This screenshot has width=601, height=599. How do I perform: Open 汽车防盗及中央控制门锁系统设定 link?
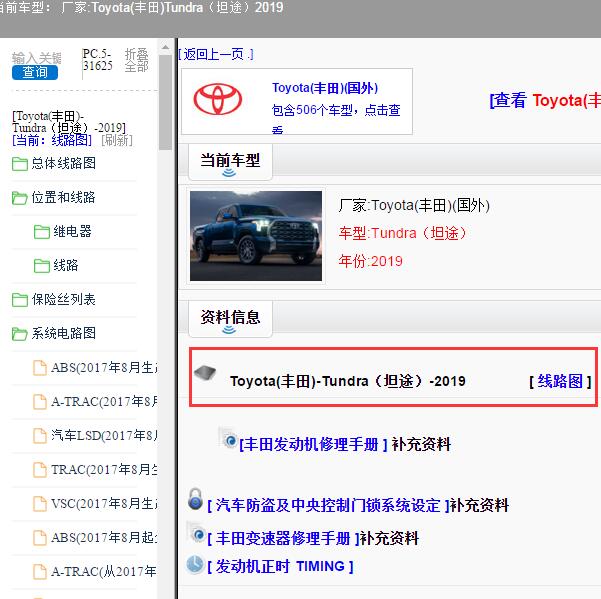click(328, 505)
